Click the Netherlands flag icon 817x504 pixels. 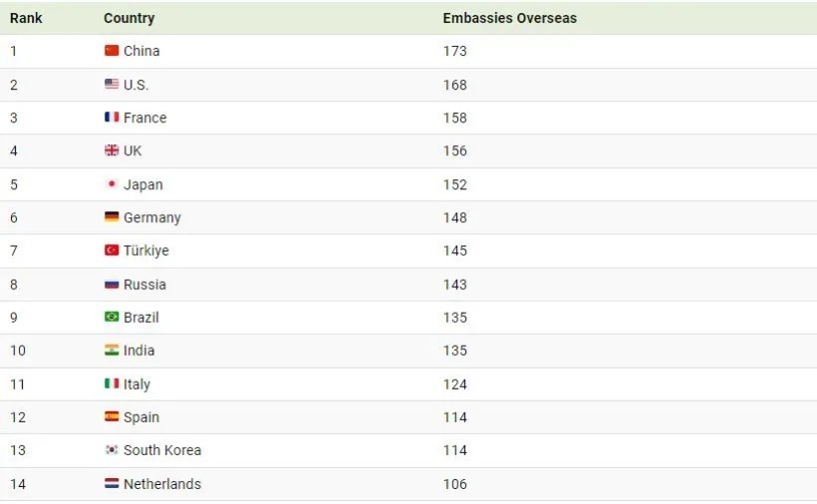(112, 484)
